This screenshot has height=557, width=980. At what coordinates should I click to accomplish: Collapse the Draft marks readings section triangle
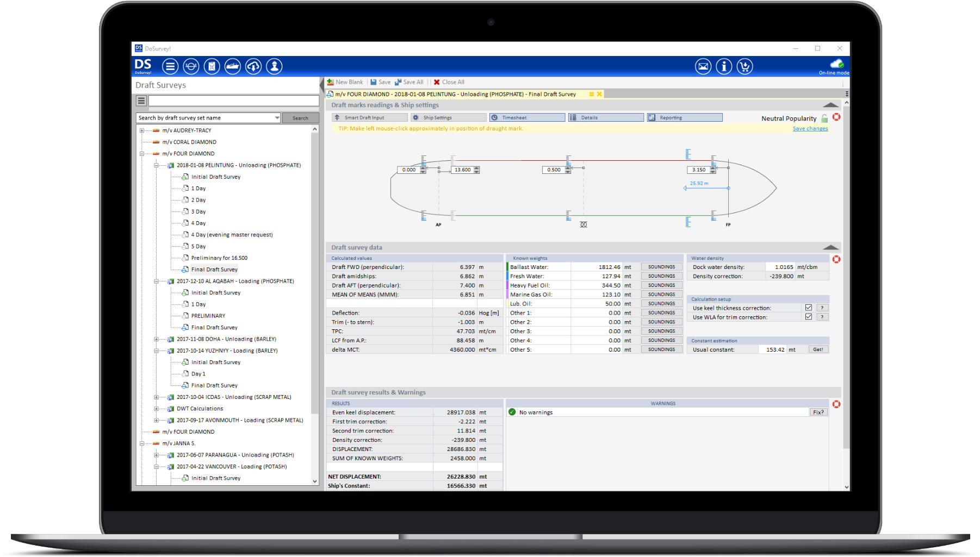830,105
